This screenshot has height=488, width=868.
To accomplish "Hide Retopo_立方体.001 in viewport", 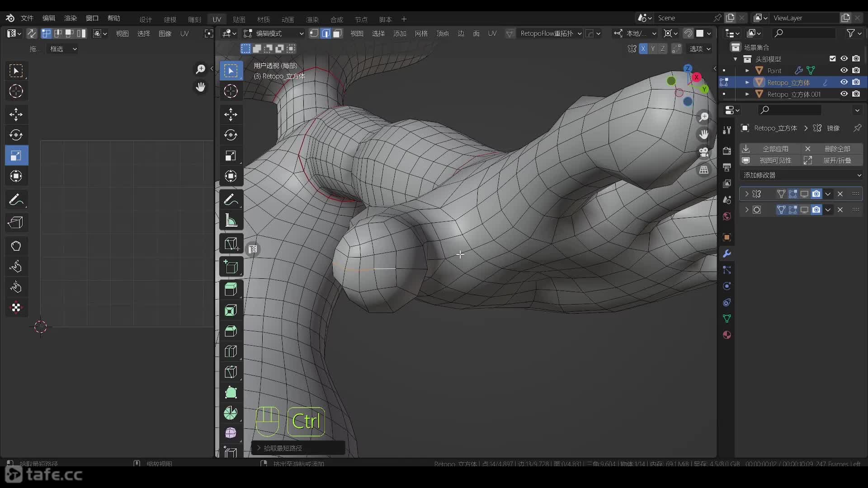I will click(x=844, y=94).
